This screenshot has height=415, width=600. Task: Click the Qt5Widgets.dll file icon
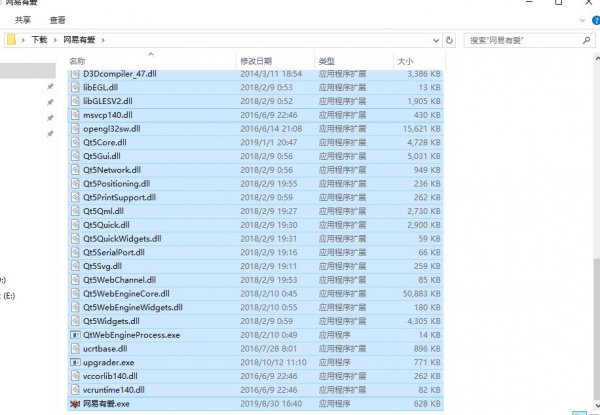(x=75, y=321)
